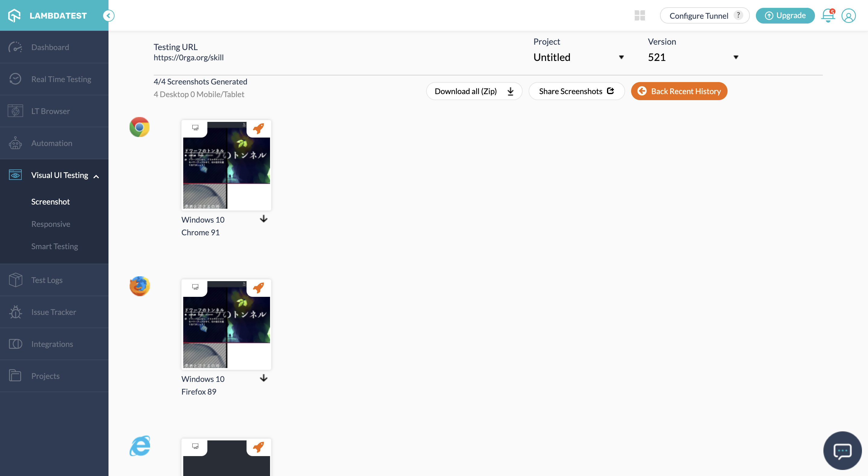Image resolution: width=868 pixels, height=476 pixels.
Task: Click the rocket icon on Internet Explorer screenshot
Action: (x=259, y=447)
